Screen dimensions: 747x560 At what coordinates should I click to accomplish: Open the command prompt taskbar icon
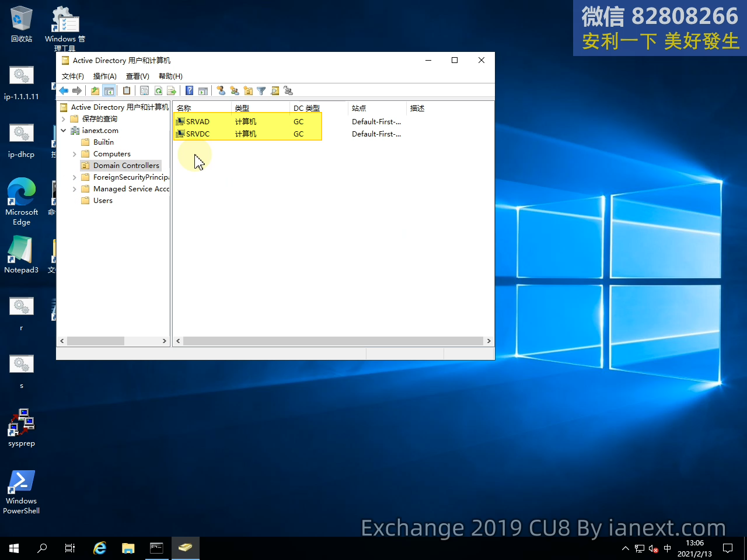coord(156,548)
